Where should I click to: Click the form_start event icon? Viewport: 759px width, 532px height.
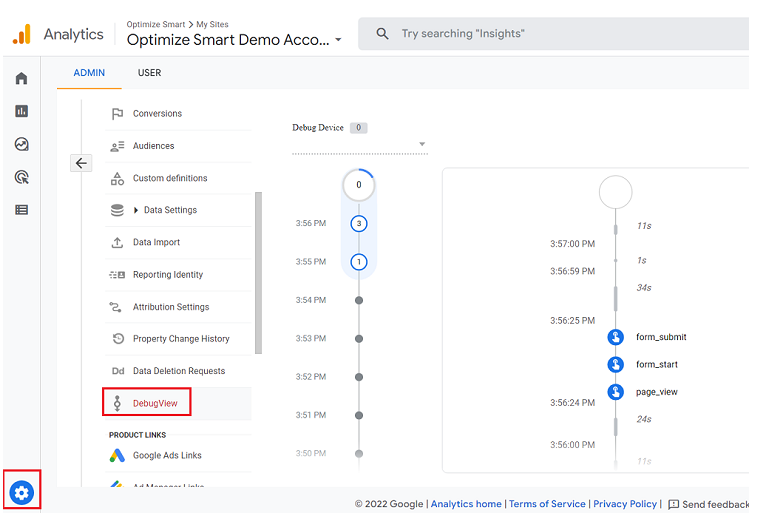coord(615,365)
